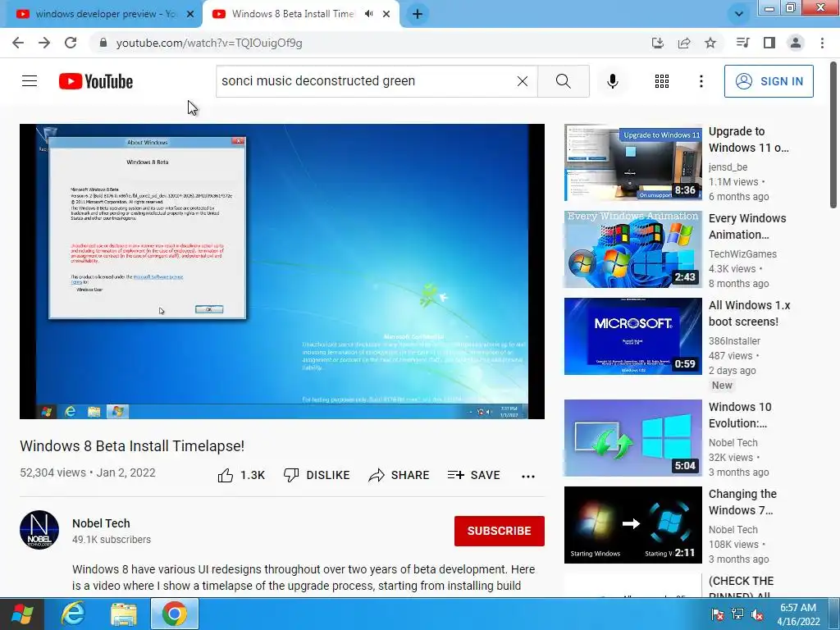Click the taskbar clock 6:57 AM
The width and height of the screenshot is (840, 630).
pyautogui.click(x=798, y=614)
